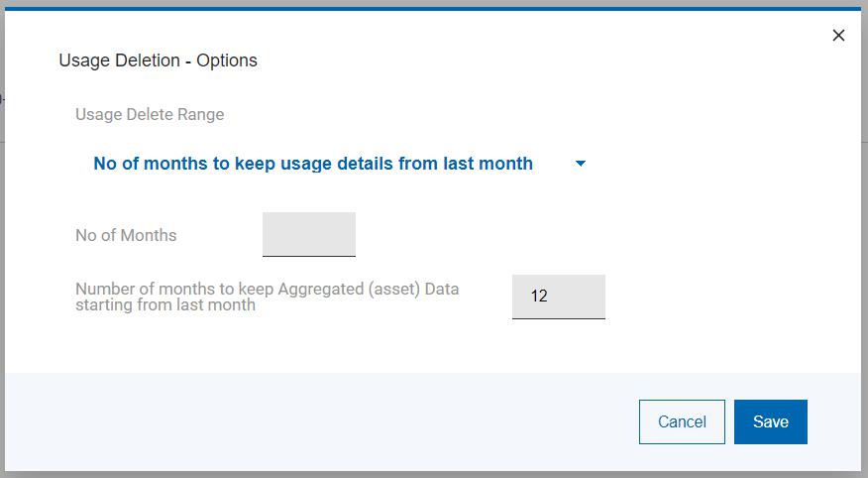Click the 'Usage Deletion - Options' dialog title

(x=158, y=60)
